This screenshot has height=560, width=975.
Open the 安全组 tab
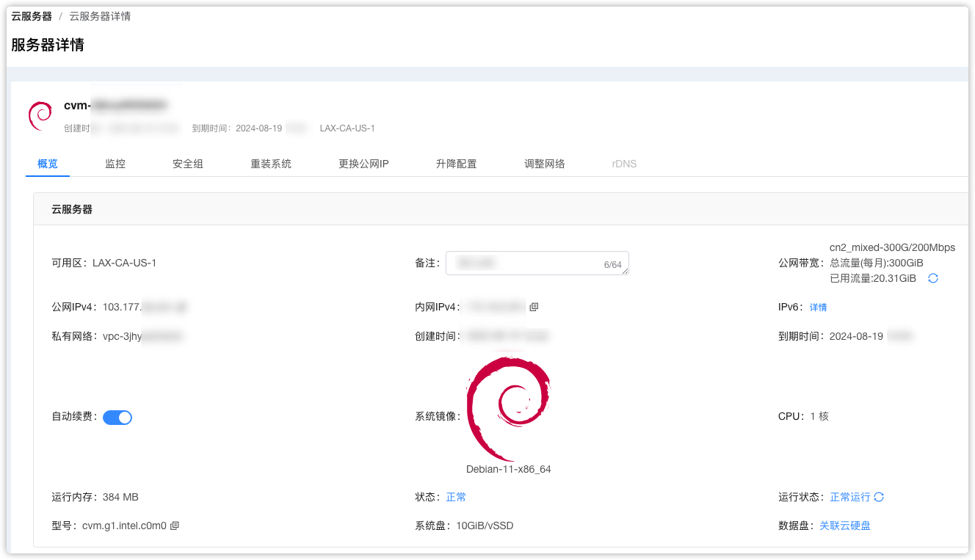(x=188, y=164)
